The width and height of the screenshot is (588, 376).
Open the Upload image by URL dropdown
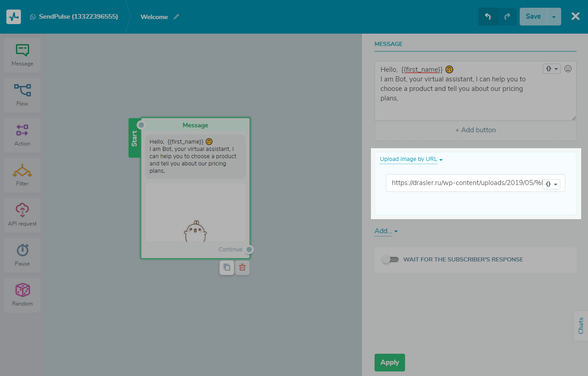point(411,159)
